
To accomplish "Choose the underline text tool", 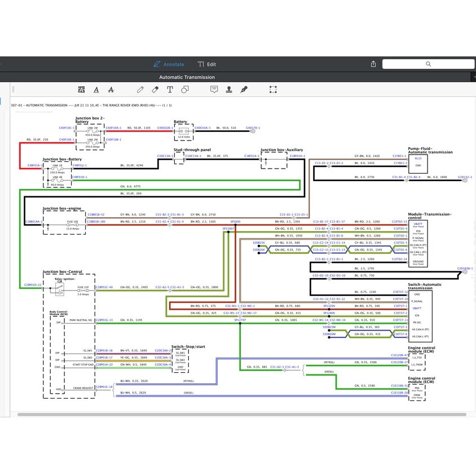I will (96, 90).
